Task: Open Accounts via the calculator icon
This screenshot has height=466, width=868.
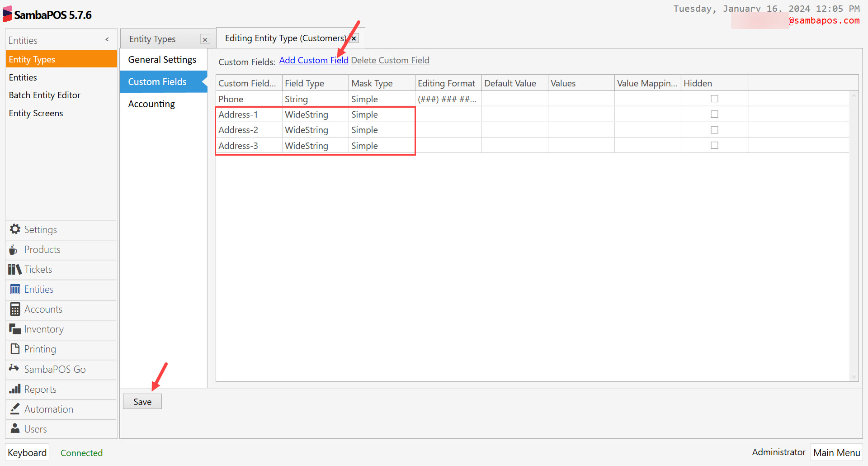Action: point(14,309)
